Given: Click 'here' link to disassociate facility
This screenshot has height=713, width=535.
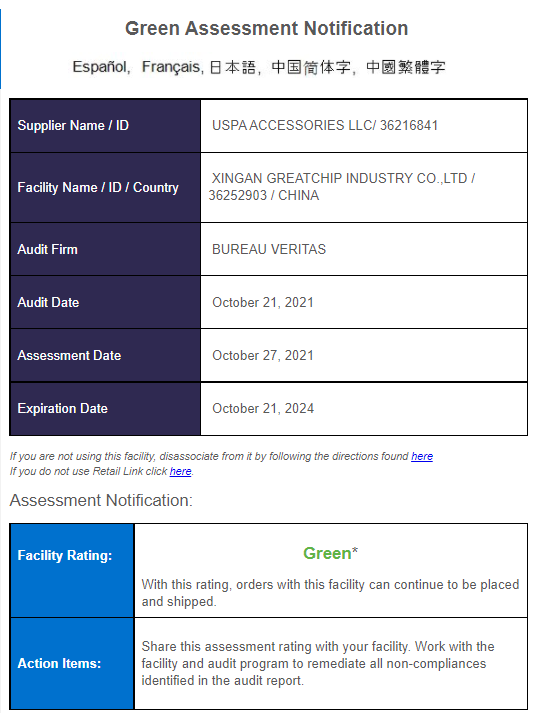Looking at the screenshot, I should 422,456.
